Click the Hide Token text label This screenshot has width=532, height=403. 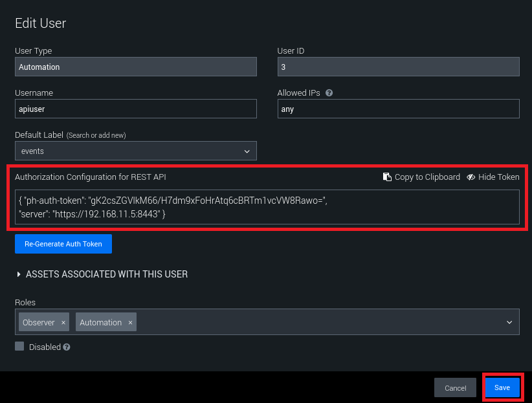pyautogui.click(x=498, y=177)
